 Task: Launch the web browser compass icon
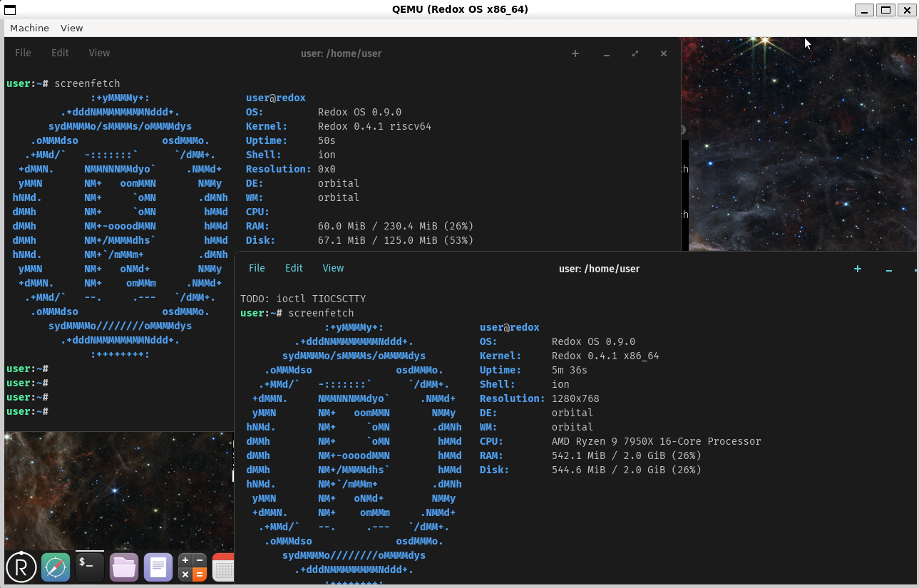pyautogui.click(x=56, y=567)
